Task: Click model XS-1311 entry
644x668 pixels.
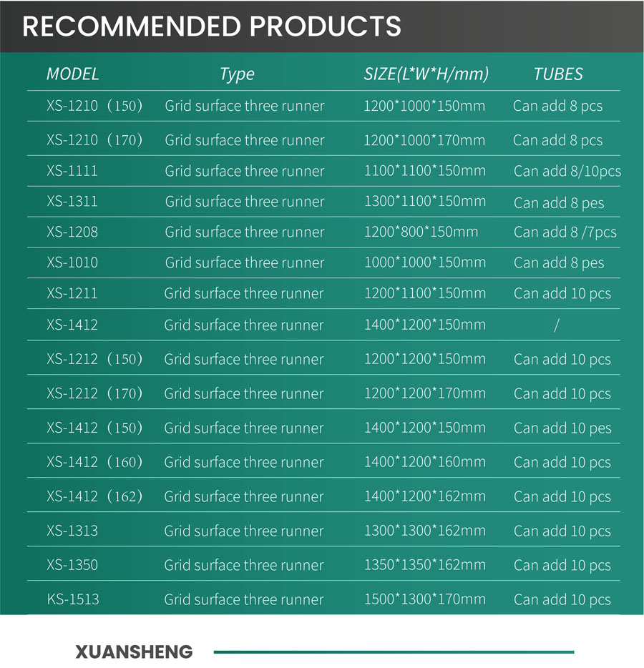Action: click(72, 201)
